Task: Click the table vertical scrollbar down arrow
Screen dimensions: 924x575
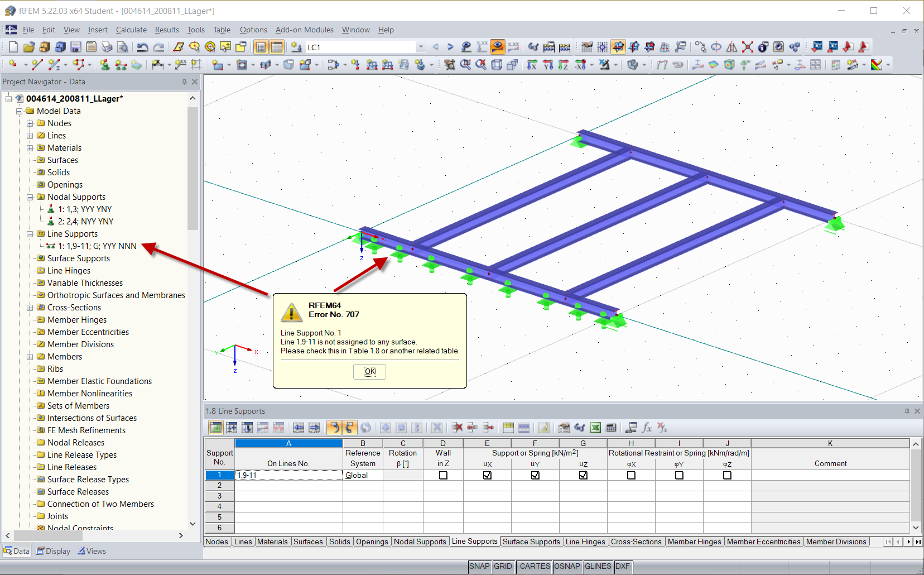Action: click(916, 528)
